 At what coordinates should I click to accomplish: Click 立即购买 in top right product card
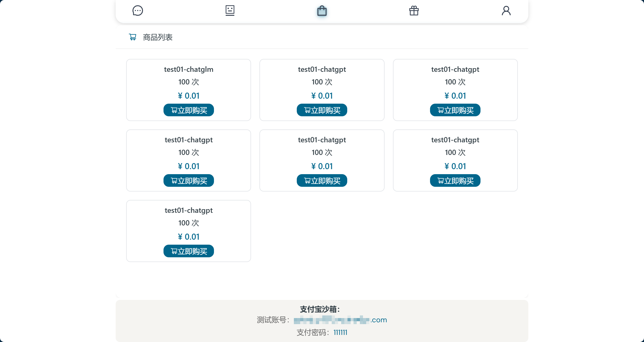(x=455, y=110)
